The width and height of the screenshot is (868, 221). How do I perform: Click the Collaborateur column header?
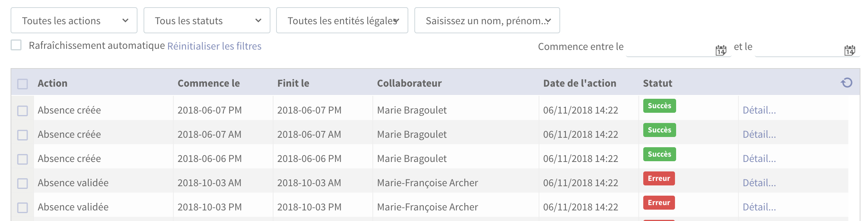pyautogui.click(x=409, y=83)
